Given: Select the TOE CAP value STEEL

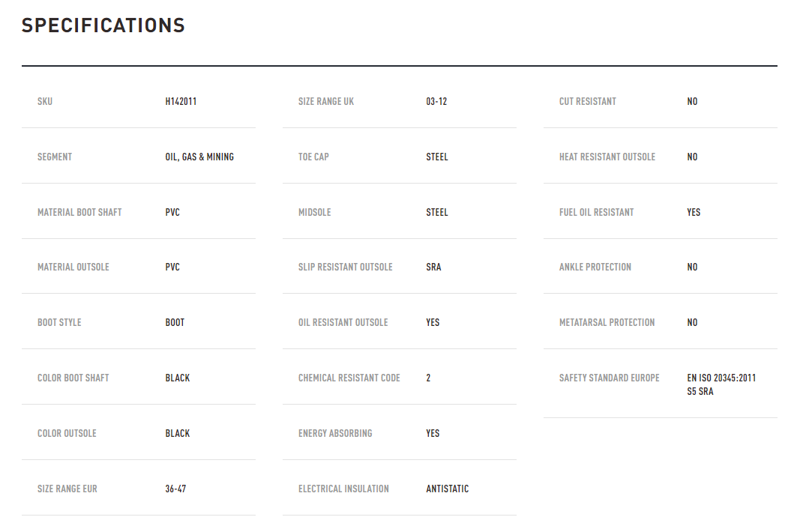Looking at the screenshot, I should pos(437,157).
